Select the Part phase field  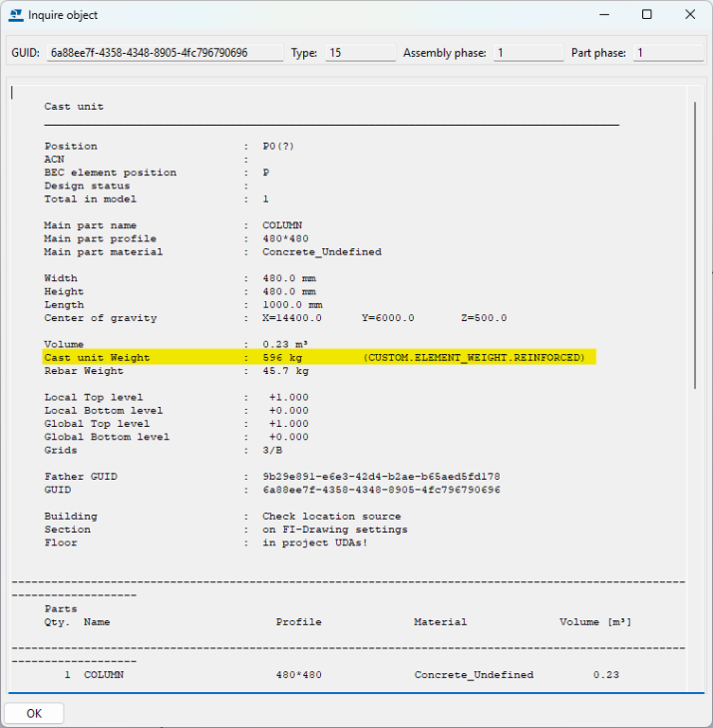coord(666,53)
